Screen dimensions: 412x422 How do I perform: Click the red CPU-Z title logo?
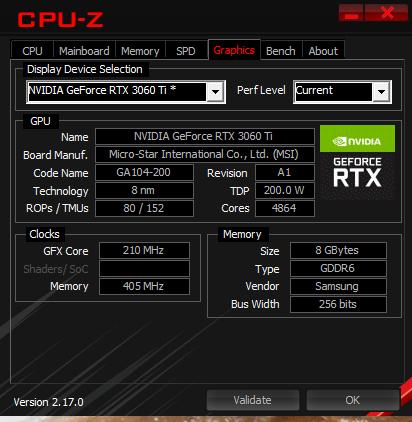pos(60,20)
